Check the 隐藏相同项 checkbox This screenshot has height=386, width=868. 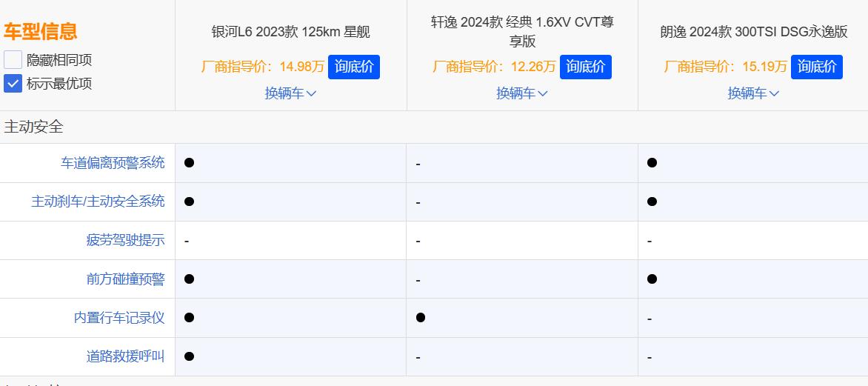(x=13, y=60)
